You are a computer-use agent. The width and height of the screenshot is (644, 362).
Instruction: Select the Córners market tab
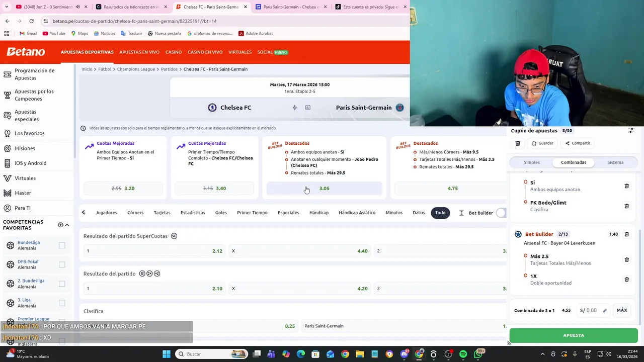(x=135, y=213)
